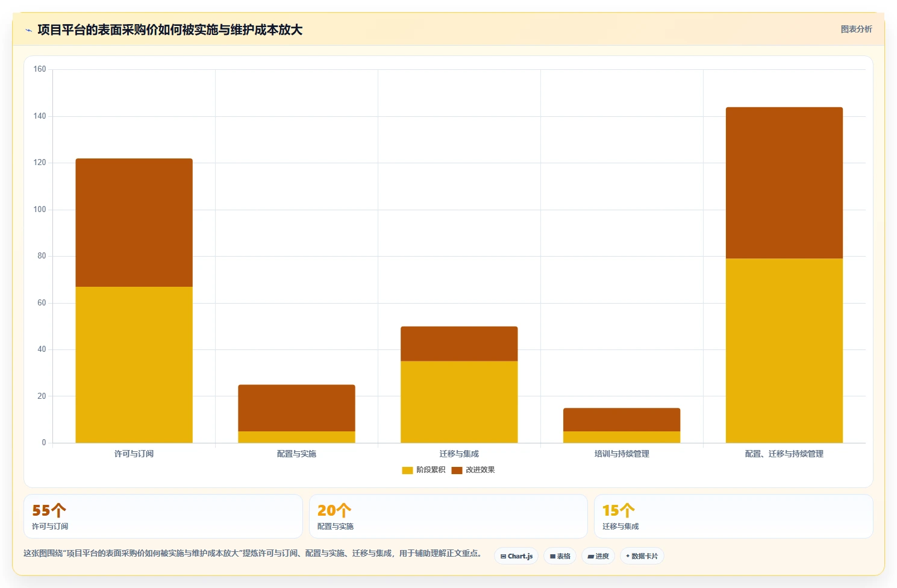Click the yellow bar segment for 迁移与集成

pyautogui.click(x=459, y=402)
